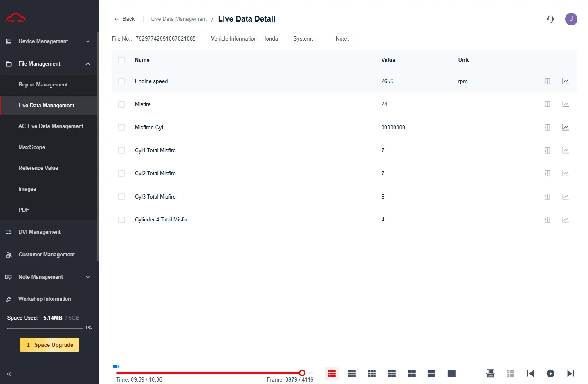588x384 pixels.
Task: Open column view icon for Engine speed
Action: coord(547,81)
